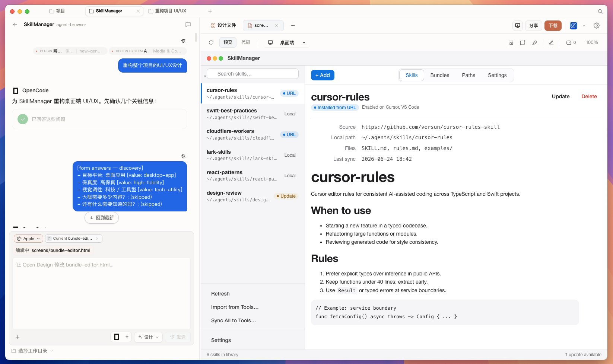Open Settings at the sidebar bottom
Image resolution: width=613 pixels, height=364 pixels.
pos(221,340)
